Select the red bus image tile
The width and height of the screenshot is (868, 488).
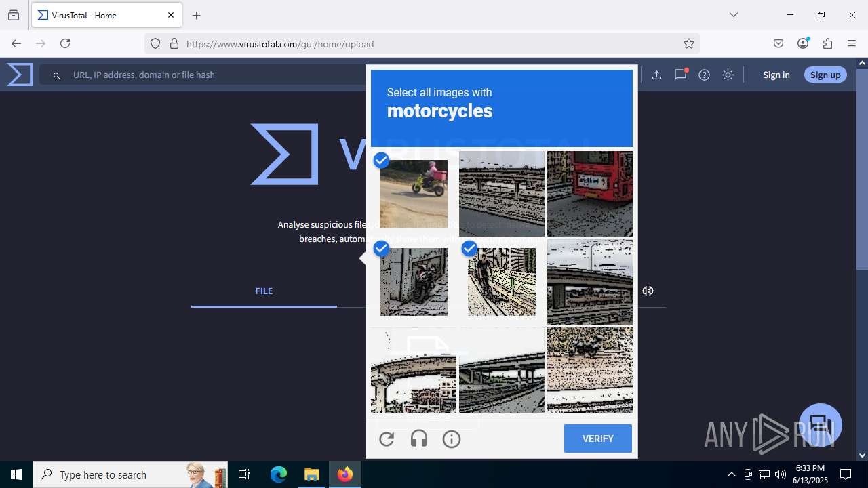coord(590,194)
